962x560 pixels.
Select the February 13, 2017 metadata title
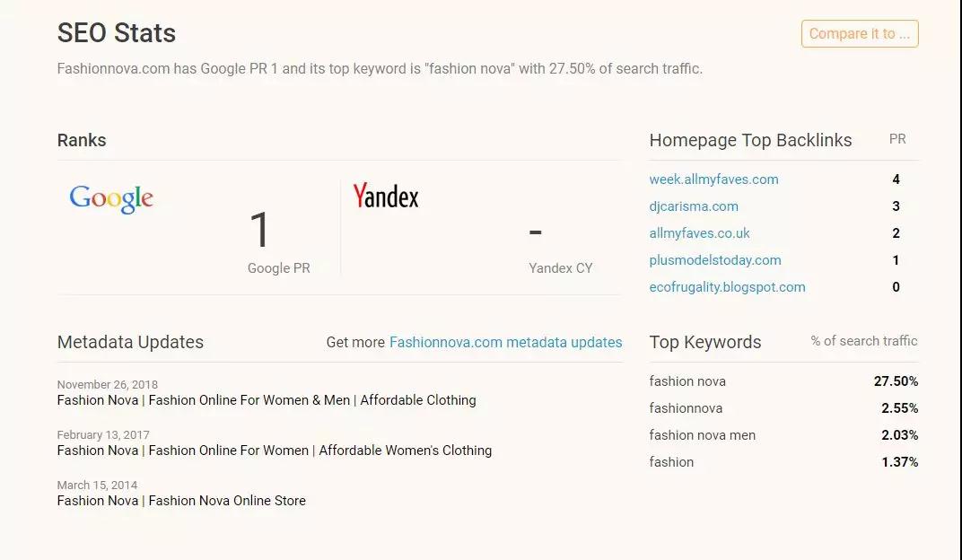coord(274,451)
